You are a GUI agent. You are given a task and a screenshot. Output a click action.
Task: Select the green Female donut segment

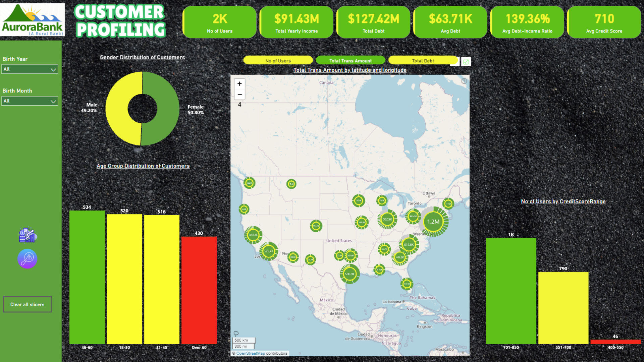coord(168,109)
